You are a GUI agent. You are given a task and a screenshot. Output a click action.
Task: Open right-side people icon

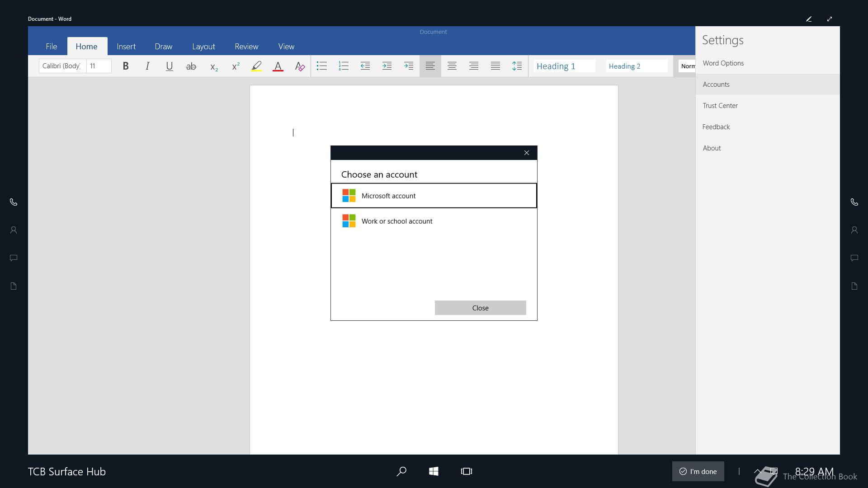[x=854, y=230]
